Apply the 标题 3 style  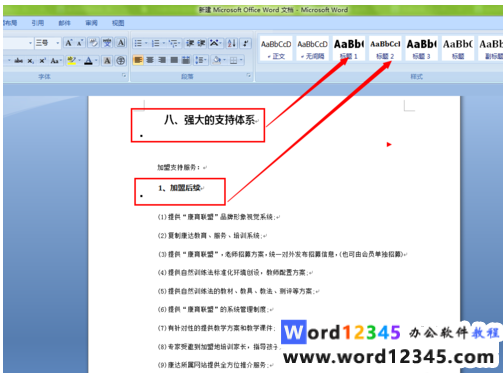click(x=422, y=49)
